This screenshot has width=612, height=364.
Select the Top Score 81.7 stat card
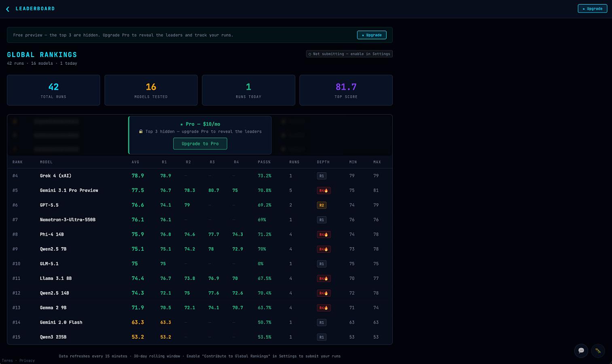click(x=346, y=90)
